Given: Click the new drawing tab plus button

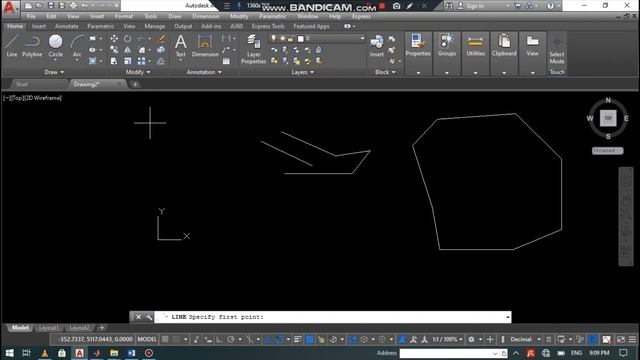Looking at the screenshot, I should 135,84.
